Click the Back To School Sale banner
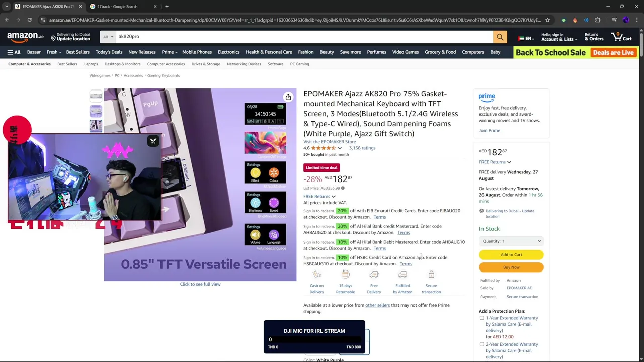 click(576, 53)
